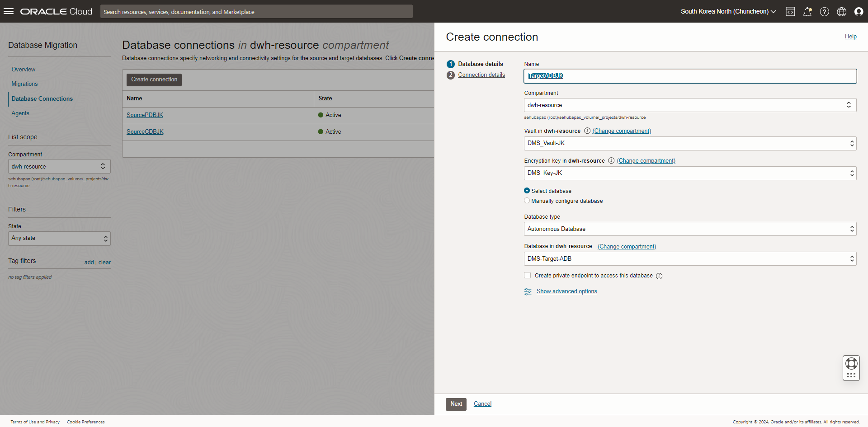
Task: Open the user profile avatar
Action: (x=859, y=12)
